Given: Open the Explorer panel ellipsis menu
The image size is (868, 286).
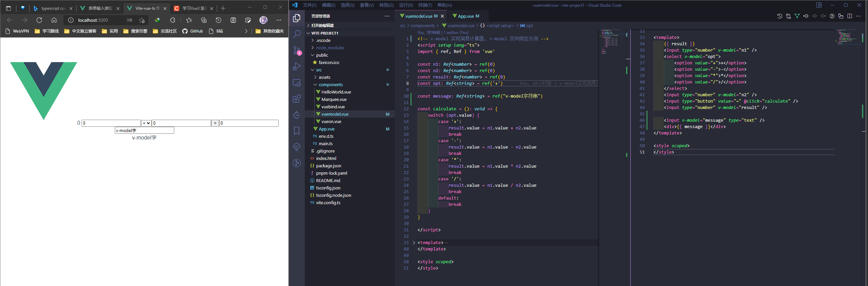Looking at the screenshot, I should (387, 16).
